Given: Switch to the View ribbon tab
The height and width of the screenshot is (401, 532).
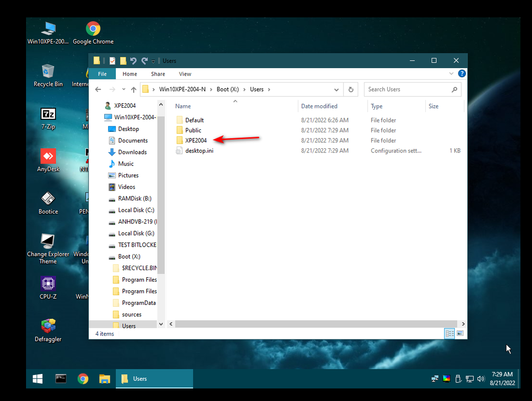Looking at the screenshot, I should pyautogui.click(x=185, y=74).
